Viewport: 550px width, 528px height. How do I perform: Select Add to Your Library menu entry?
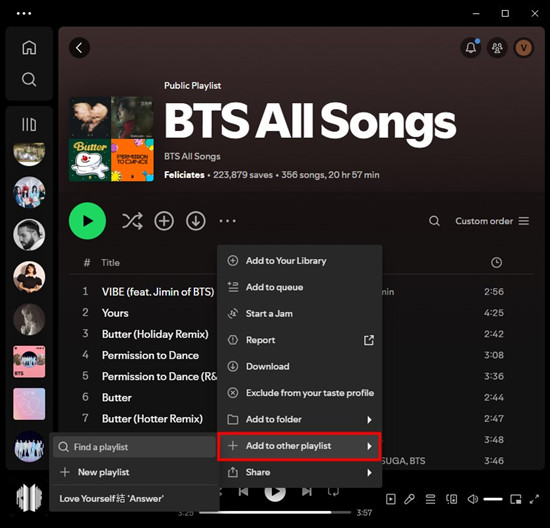coord(300,261)
